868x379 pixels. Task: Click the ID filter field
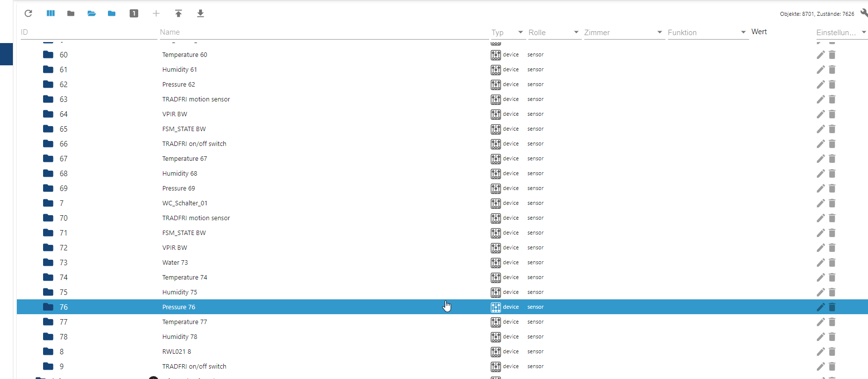coord(88,32)
